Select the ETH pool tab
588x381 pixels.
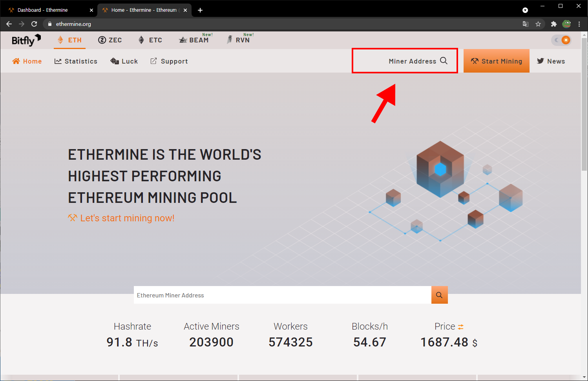pyautogui.click(x=69, y=40)
